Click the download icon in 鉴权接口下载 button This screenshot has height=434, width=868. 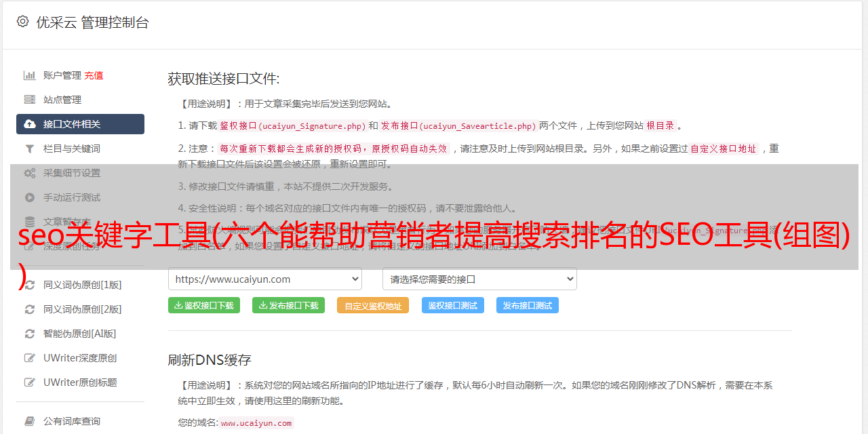178,305
